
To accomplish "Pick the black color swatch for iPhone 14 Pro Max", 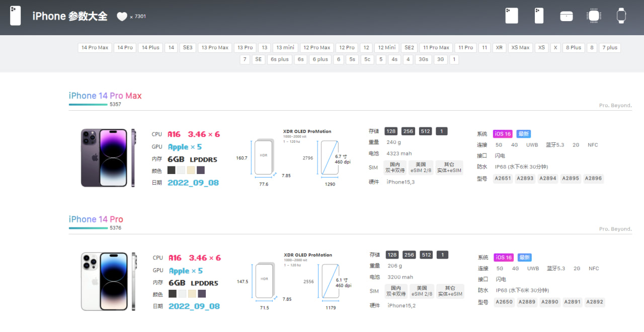I will pyautogui.click(x=172, y=170).
